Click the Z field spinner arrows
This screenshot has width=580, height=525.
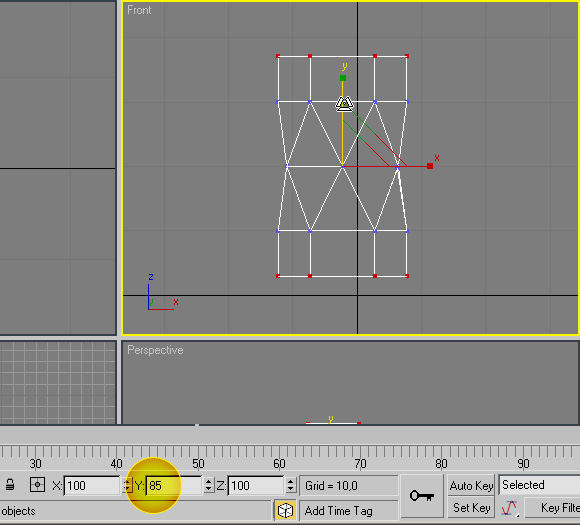pos(291,485)
